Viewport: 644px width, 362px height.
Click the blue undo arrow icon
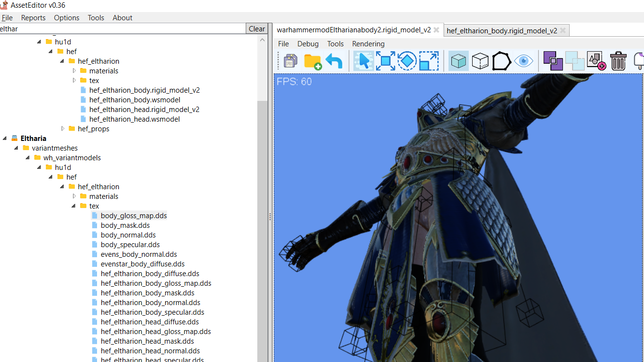click(x=334, y=61)
